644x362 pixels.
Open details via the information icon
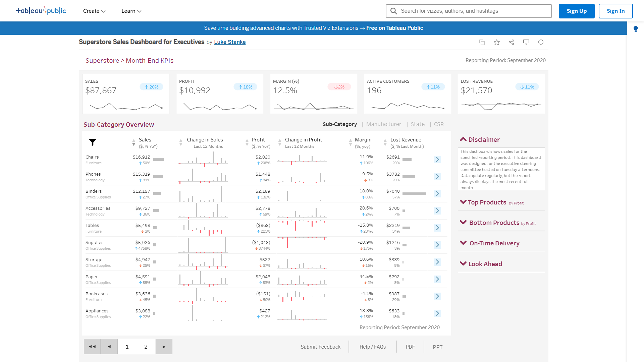(x=541, y=42)
